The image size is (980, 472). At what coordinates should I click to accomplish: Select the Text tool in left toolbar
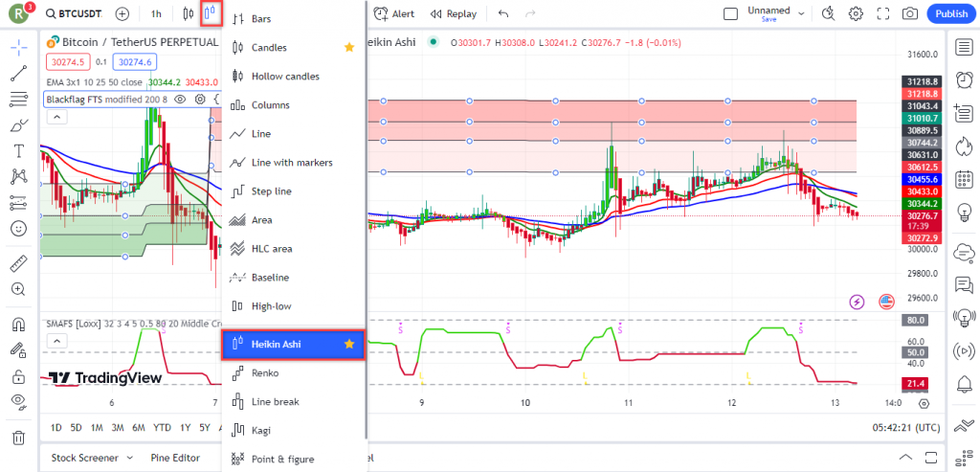pyautogui.click(x=18, y=150)
